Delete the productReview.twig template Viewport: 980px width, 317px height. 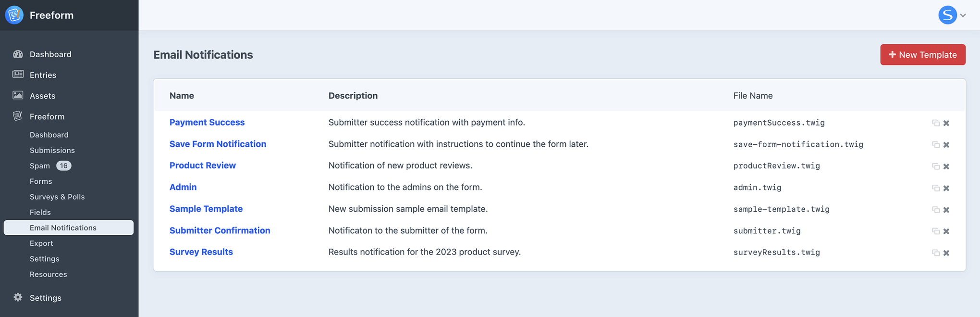946,166
